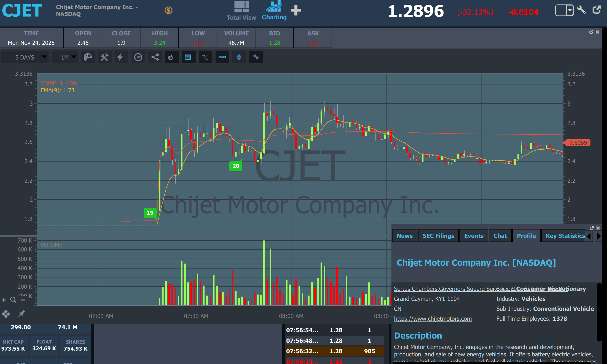Open the chart color palette settings

pyautogui.click(x=88, y=57)
